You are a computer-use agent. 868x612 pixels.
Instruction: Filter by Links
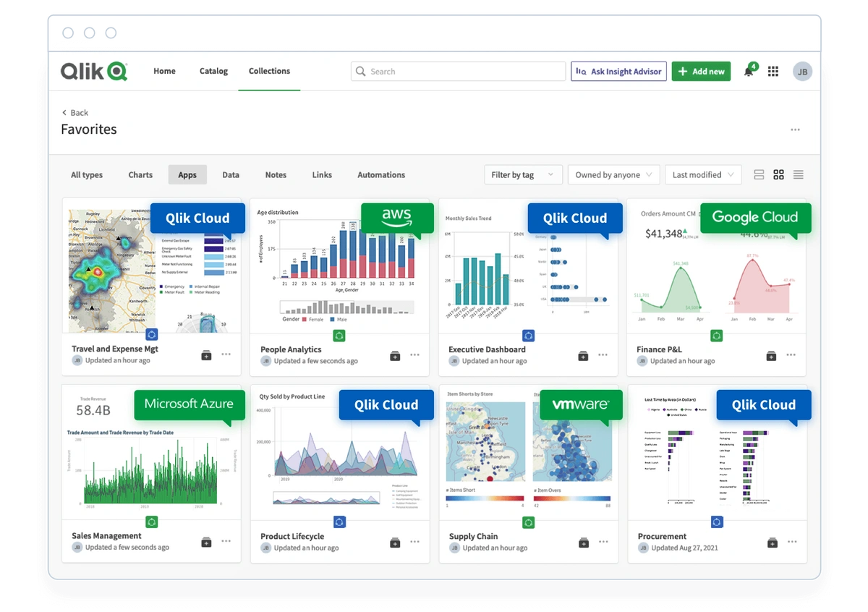pyautogui.click(x=322, y=175)
